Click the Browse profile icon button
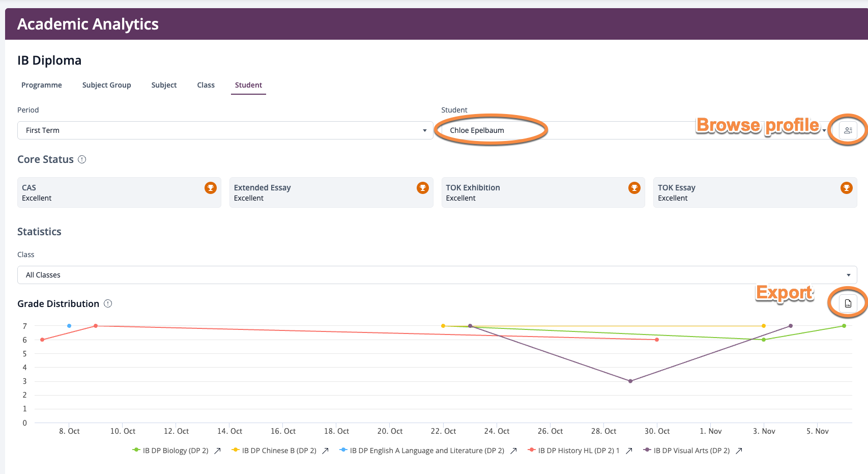Screen dimensions: 868x474 click(848, 130)
